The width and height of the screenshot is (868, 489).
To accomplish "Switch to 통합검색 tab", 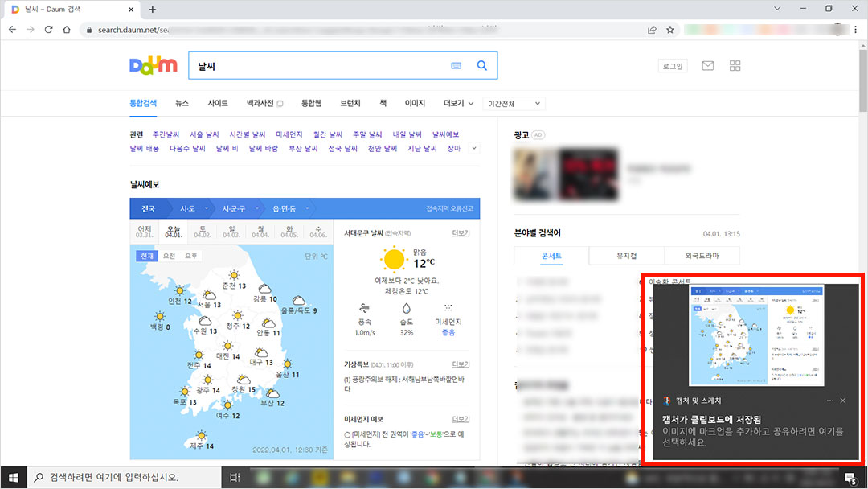I will coord(143,103).
